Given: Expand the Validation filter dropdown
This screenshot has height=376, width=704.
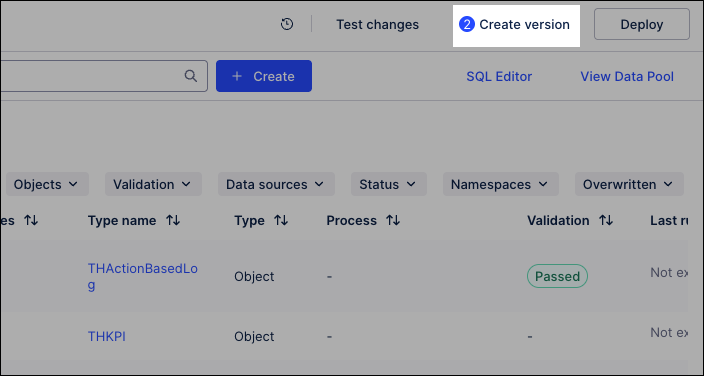Looking at the screenshot, I should [153, 184].
